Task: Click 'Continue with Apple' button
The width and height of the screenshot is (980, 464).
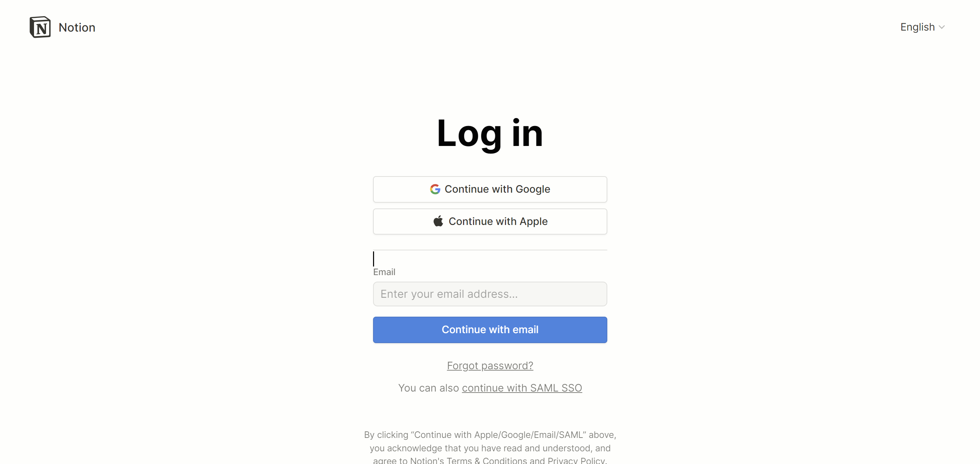Action: (x=490, y=221)
